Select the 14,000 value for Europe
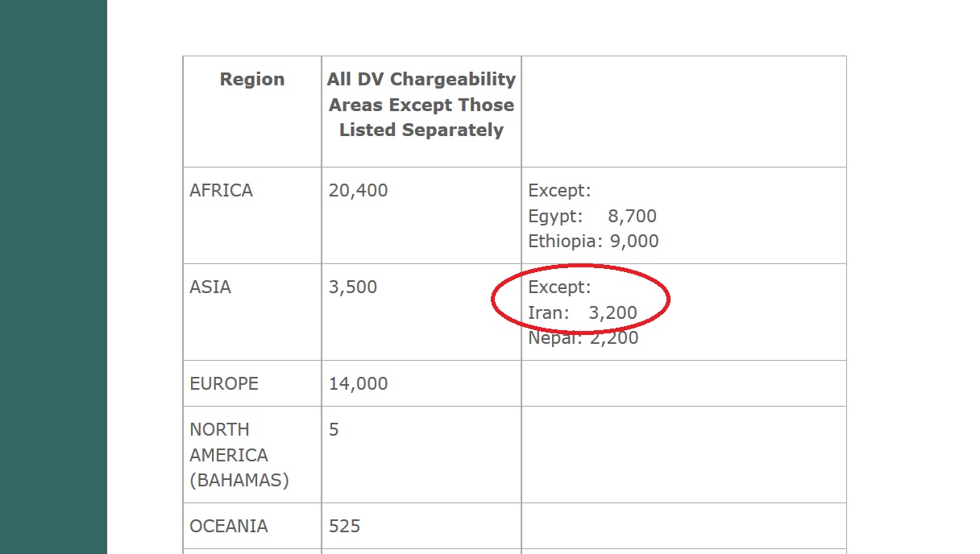Image resolution: width=980 pixels, height=554 pixels. [x=358, y=384]
